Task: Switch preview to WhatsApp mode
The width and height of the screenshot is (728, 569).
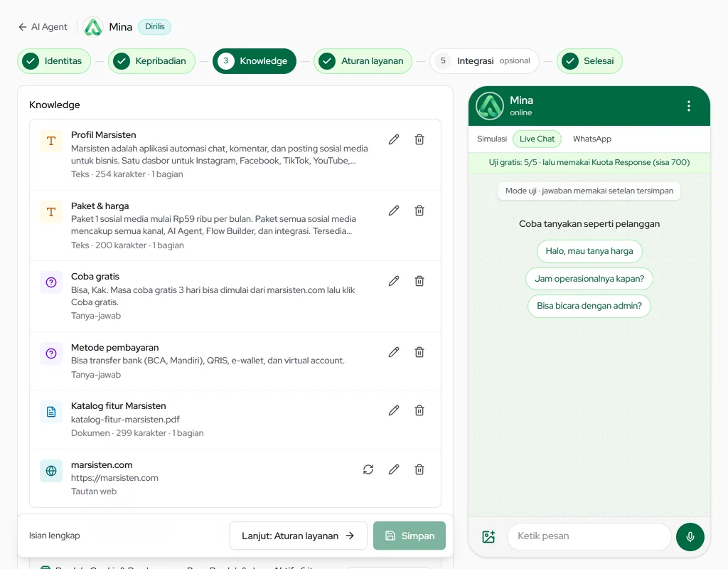Action: point(592,139)
